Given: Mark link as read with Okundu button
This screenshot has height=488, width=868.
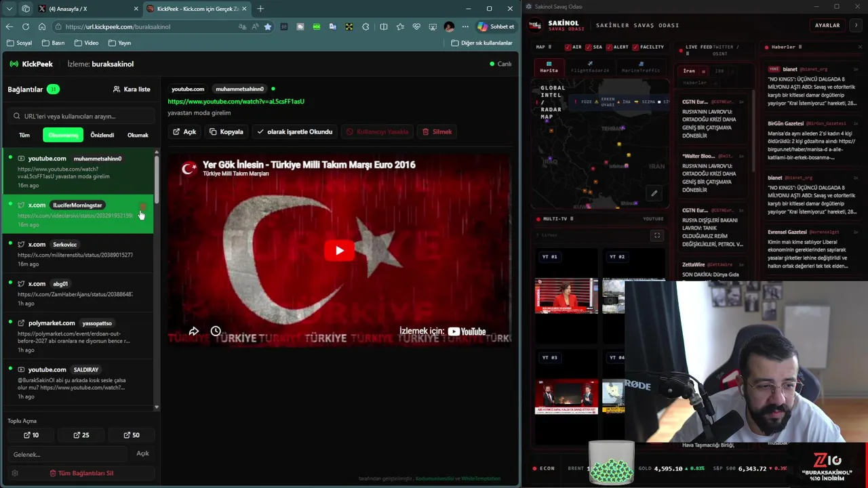Looking at the screenshot, I should click(294, 131).
